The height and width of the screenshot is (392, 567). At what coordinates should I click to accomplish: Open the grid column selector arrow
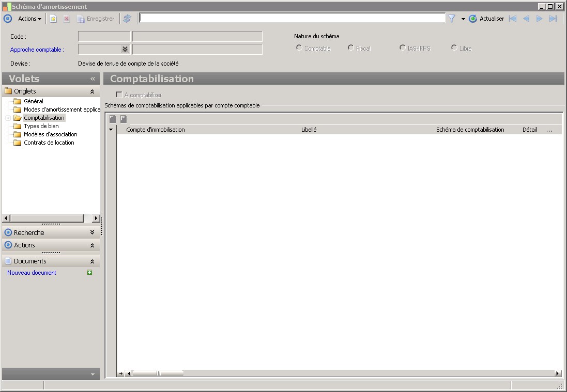pos(111,130)
